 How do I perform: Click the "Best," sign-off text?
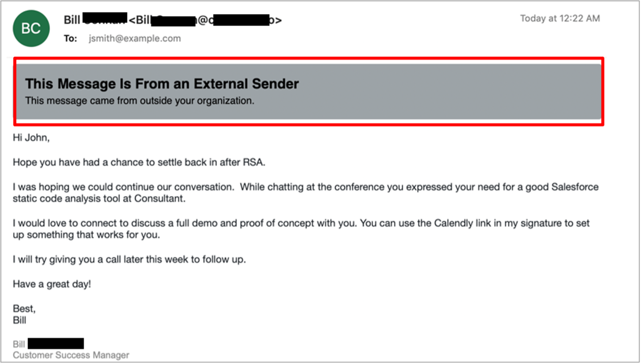(x=24, y=309)
